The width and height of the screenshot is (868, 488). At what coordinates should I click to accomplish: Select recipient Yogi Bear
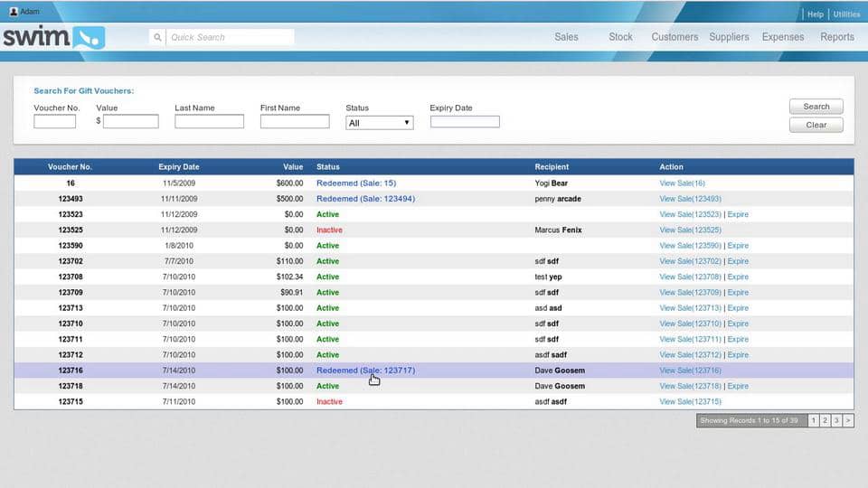click(x=551, y=183)
